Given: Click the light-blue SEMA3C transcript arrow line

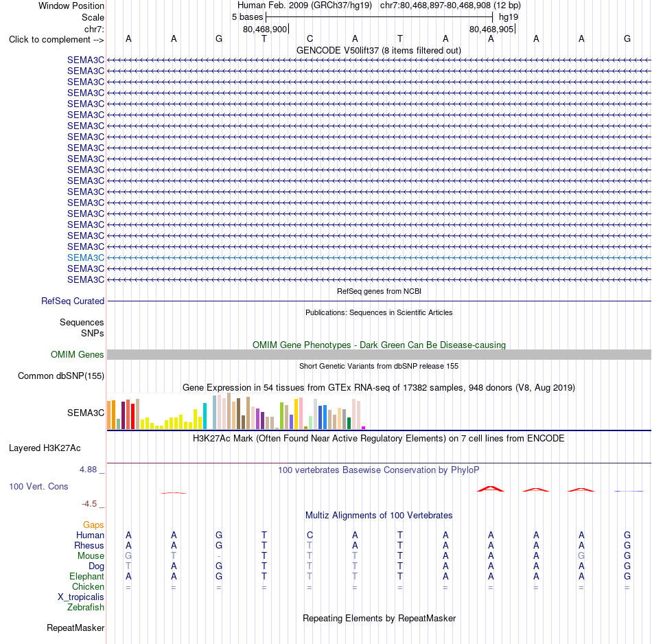Looking at the screenshot, I should [x=379, y=258].
